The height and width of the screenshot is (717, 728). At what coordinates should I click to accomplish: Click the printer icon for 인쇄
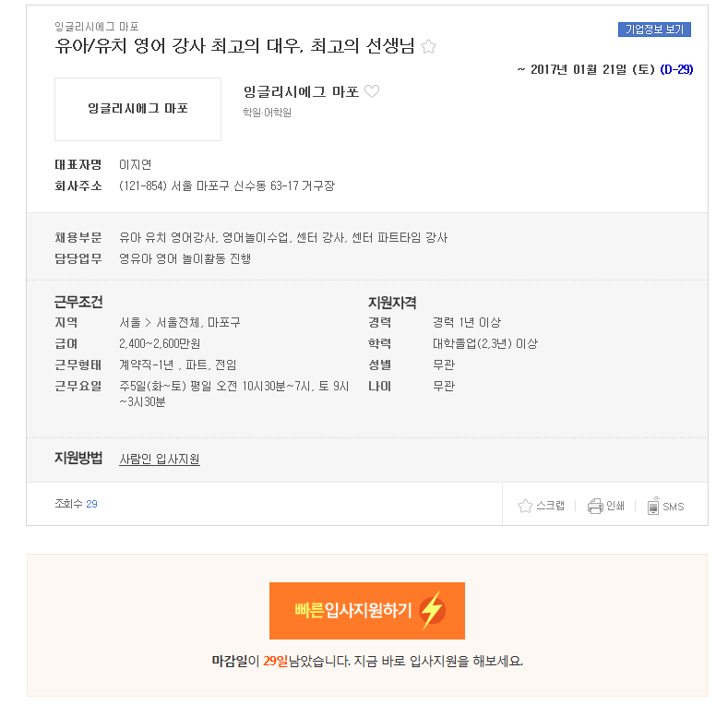point(595,506)
